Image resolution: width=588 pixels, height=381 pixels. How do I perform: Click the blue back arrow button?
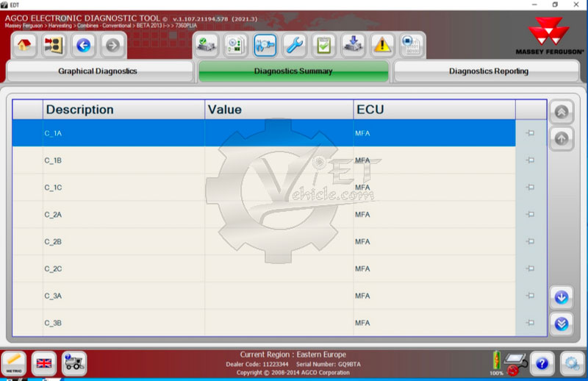click(x=83, y=46)
